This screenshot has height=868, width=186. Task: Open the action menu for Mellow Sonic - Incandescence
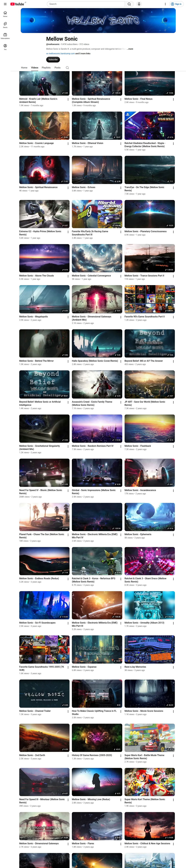(x=173, y=491)
